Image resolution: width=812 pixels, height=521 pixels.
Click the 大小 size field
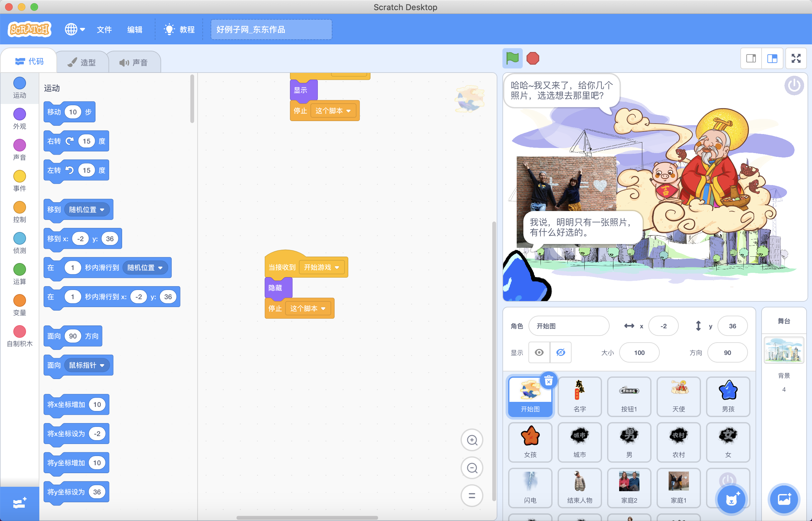639,352
